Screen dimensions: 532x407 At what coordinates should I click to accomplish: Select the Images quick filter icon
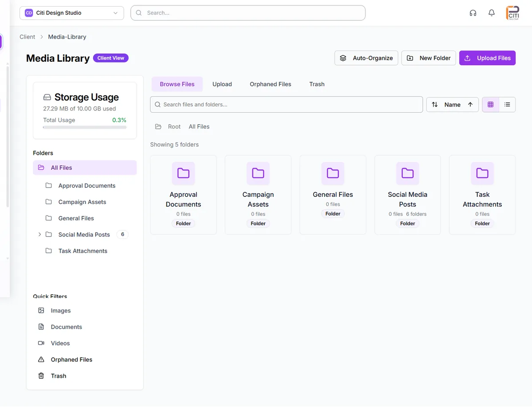tap(41, 310)
